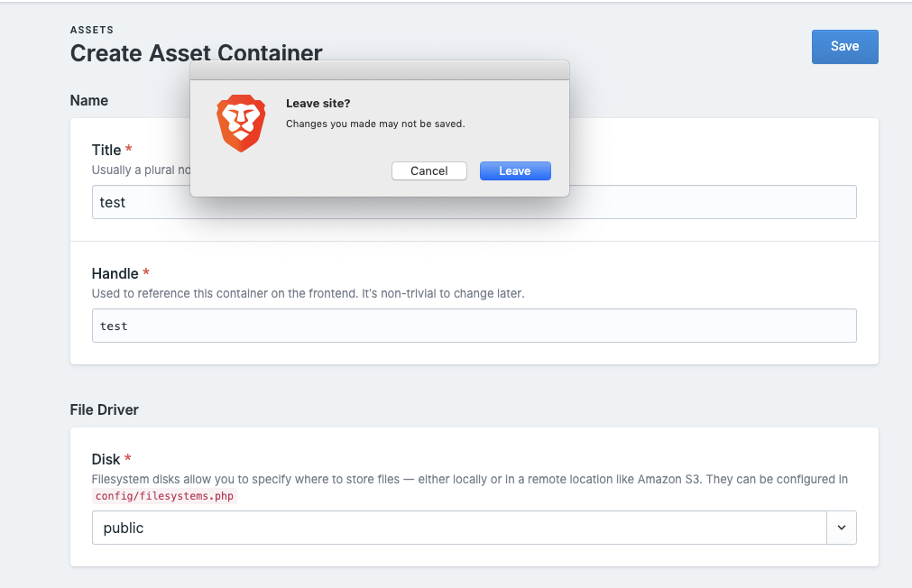Cancel the Leave site dialog
The image size is (912, 588).
(x=428, y=170)
